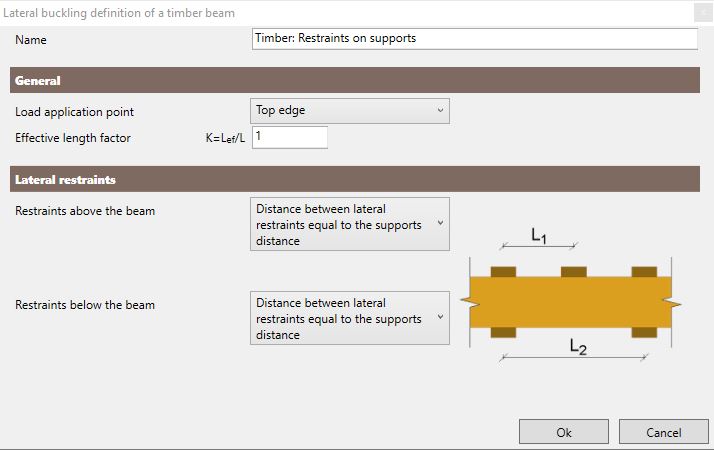Expand the Restraints below the beam dropdown
Viewport: 714px width, 450px height.
pyautogui.click(x=350, y=318)
